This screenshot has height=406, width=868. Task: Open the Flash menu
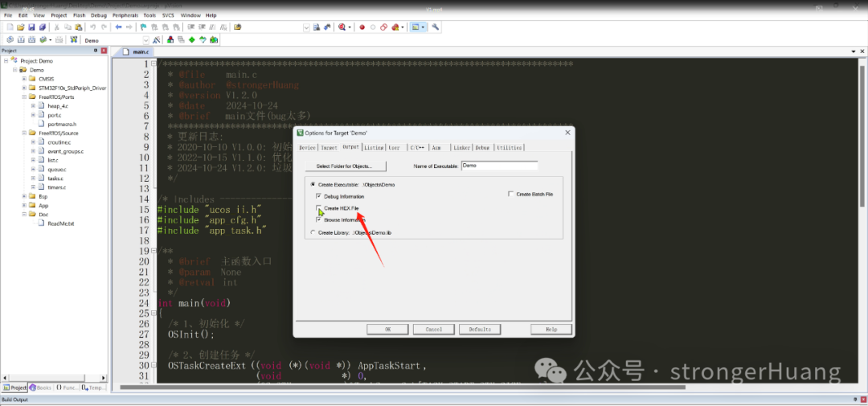(x=79, y=15)
